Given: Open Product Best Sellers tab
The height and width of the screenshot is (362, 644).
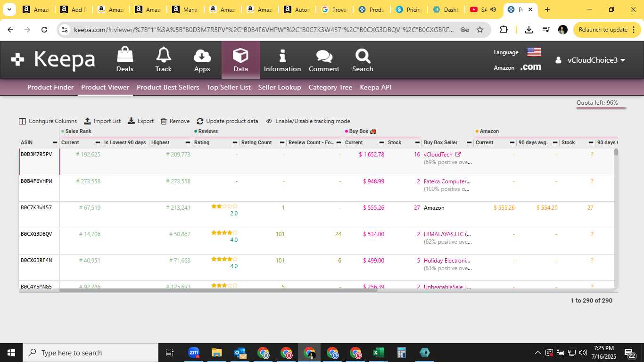Looking at the screenshot, I should coord(168,87).
